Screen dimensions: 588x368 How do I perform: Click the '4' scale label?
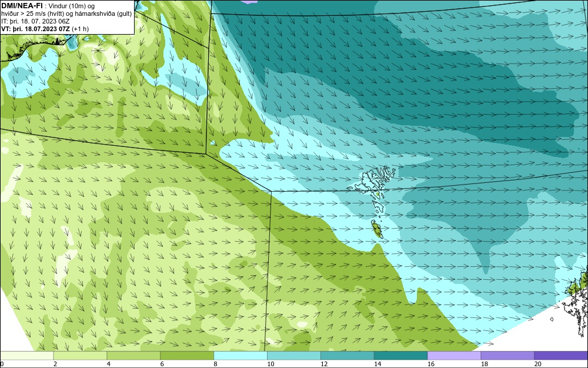[x=108, y=364]
